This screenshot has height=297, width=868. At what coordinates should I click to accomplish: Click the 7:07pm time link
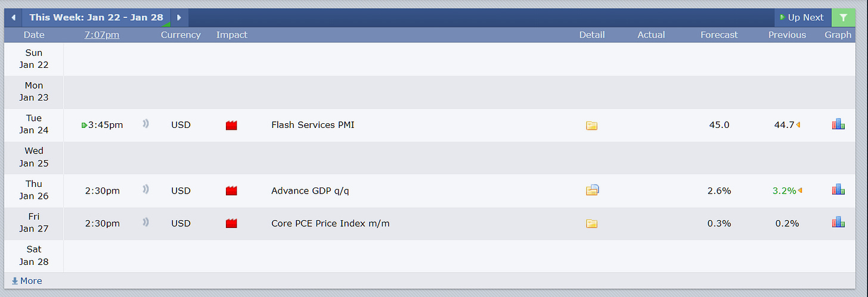[102, 35]
